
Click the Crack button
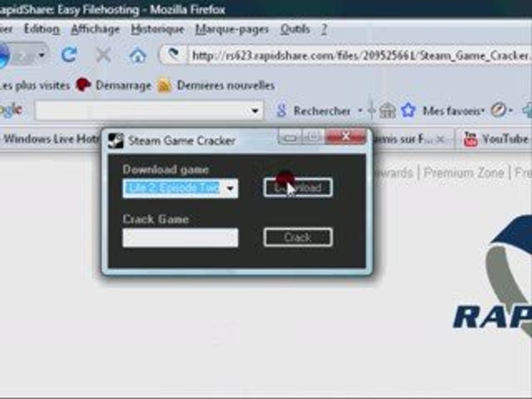point(298,237)
